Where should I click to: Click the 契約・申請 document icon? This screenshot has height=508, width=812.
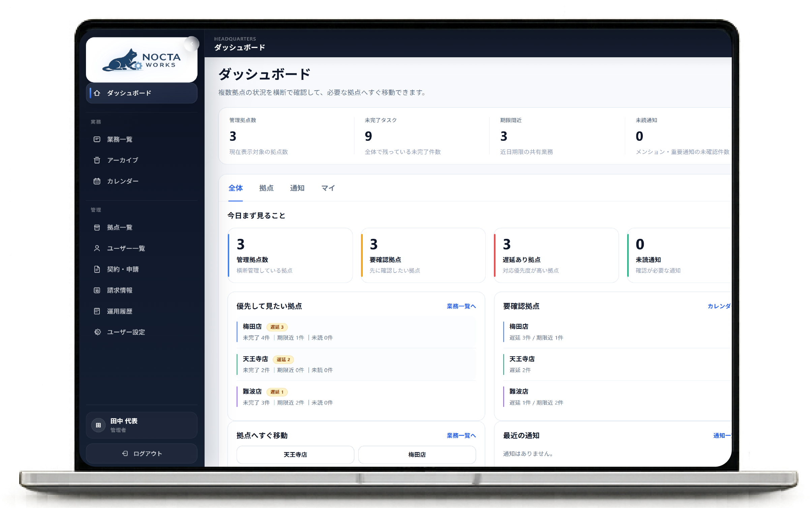coord(97,269)
